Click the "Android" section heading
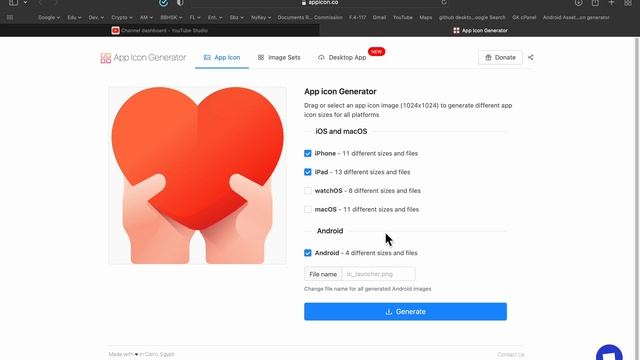640x360 pixels. click(330, 231)
